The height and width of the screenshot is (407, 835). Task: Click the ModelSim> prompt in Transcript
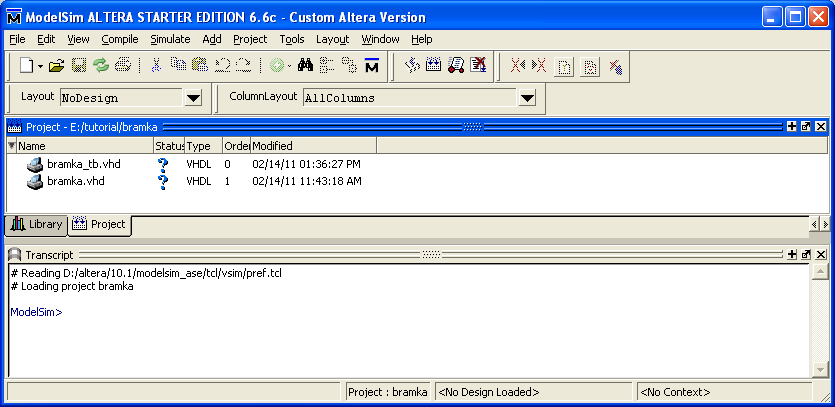tap(36, 312)
